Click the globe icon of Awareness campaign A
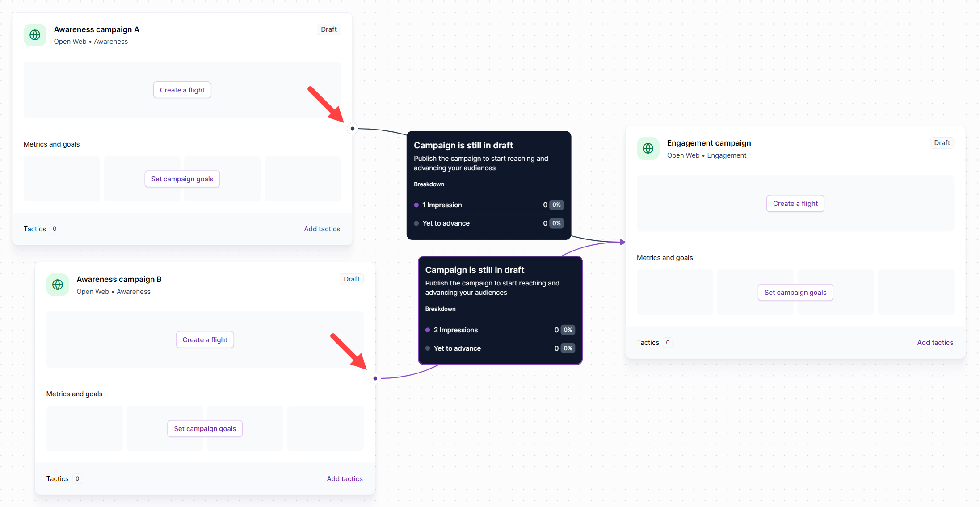Screen dimensions: 980x507 [x=35, y=35]
